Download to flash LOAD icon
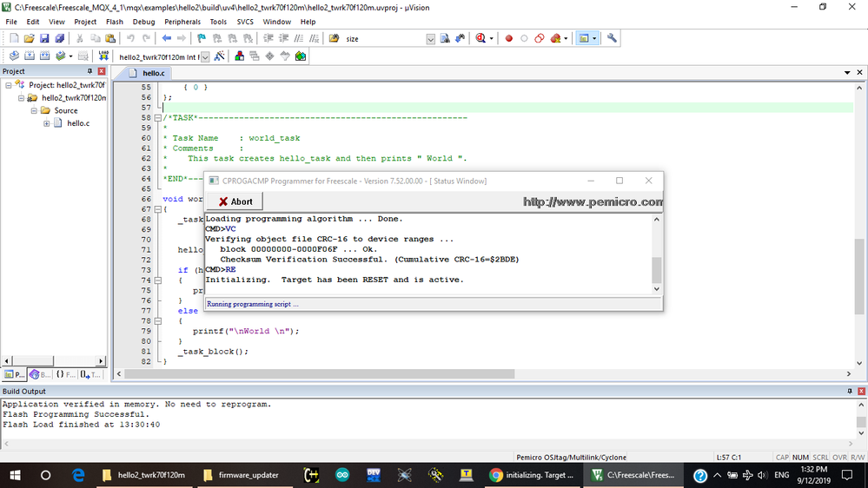Image resolution: width=868 pixels, height=488 pixels. 103,56
